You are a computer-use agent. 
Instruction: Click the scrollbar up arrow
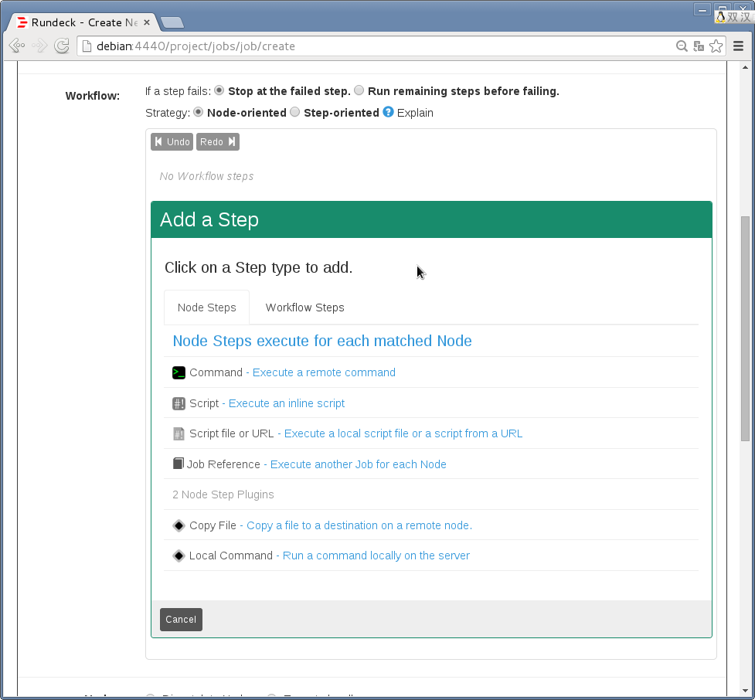(x=746, y=67)
